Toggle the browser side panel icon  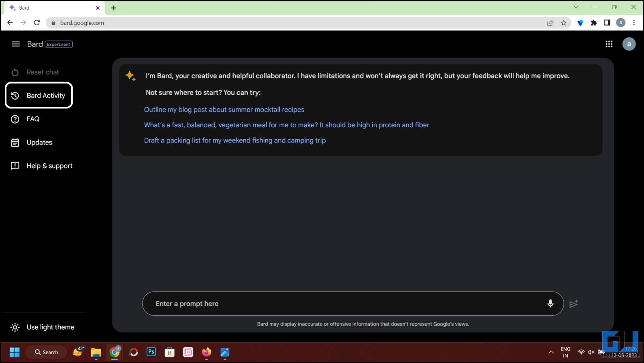pos(607,23)
